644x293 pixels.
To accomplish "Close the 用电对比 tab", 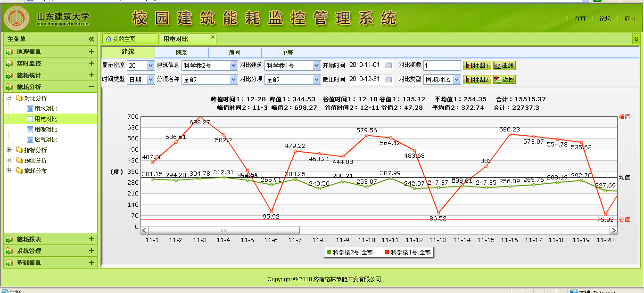I will (213, 37).
